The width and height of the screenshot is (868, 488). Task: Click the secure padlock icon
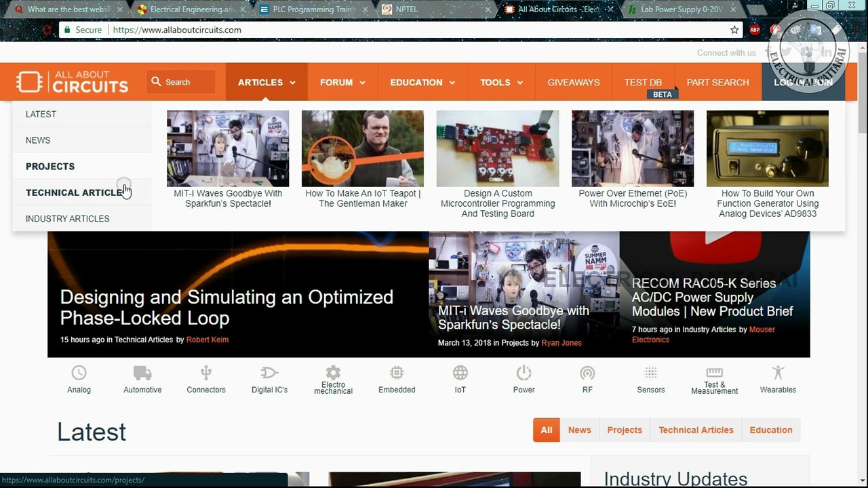pyautogui.click(x=66, y=30)
